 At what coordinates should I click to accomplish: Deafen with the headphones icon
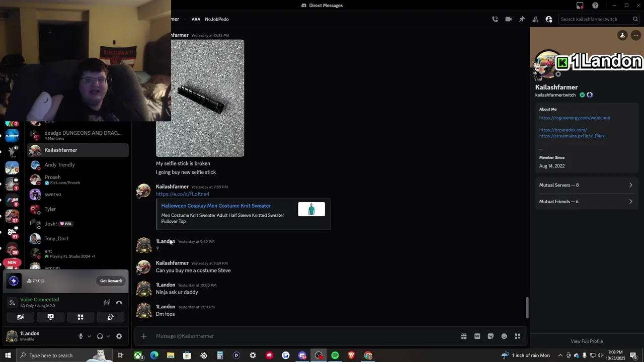(x=100, y=336)
